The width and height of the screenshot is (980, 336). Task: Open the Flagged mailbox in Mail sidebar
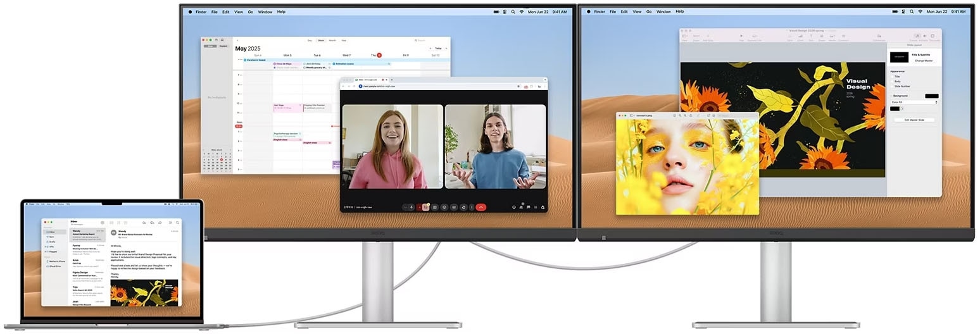[53, 251]
